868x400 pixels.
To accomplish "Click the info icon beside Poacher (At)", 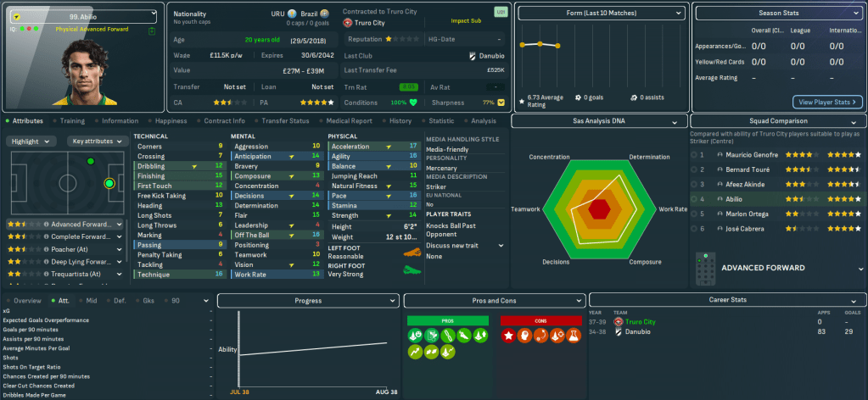I will tap(45, 249).
